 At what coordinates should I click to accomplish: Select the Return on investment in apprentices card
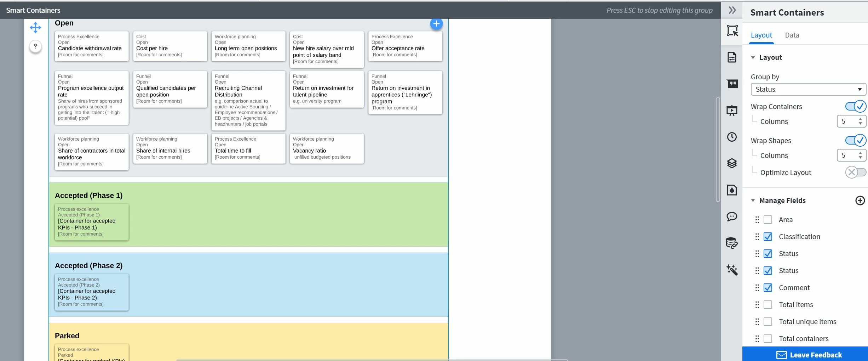tap(405, 92)
